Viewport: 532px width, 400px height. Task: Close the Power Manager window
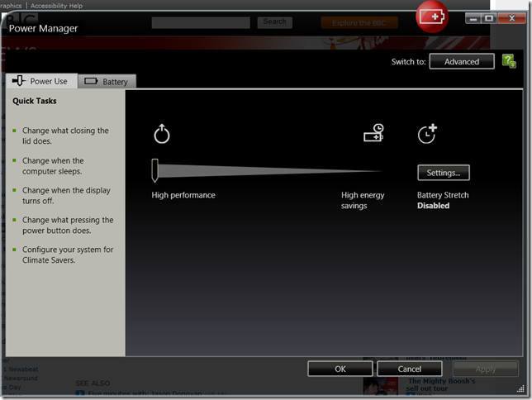tap(511, 18)
